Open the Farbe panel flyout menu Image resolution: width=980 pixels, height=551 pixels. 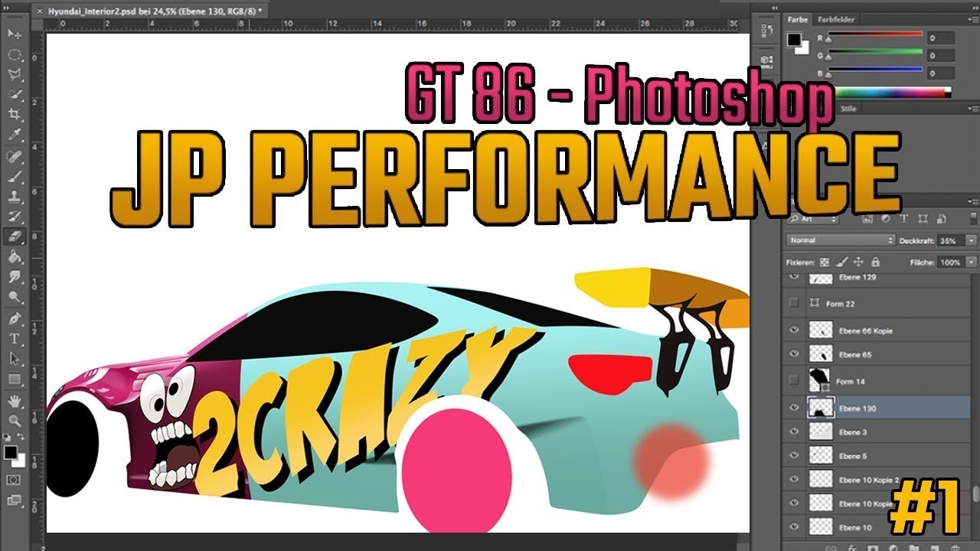pyautogui.click(x=972, y=19)
